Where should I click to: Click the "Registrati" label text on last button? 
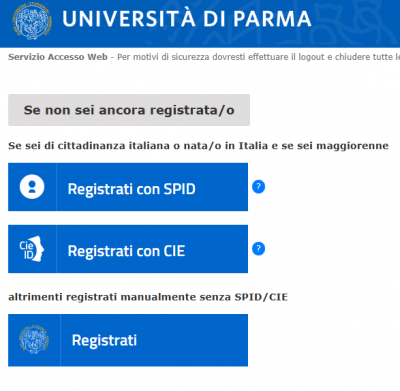(x=104, y=340)
